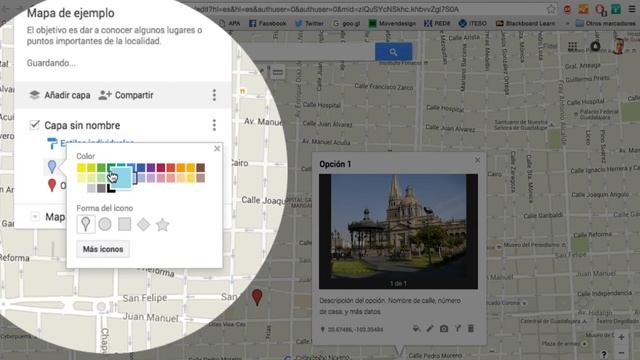Viewport: 640px width, 360px height.
Task: Click the Añadir capa layers icon
Action: pyautogui.click(x=35, y=95)
